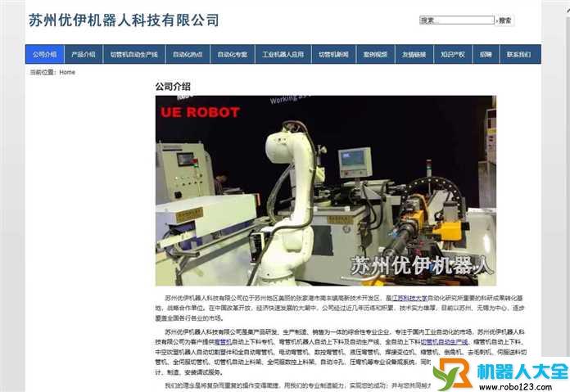Open 工业机器人应用 in the navigation bar
570x392 pixels.
(283, 54)
